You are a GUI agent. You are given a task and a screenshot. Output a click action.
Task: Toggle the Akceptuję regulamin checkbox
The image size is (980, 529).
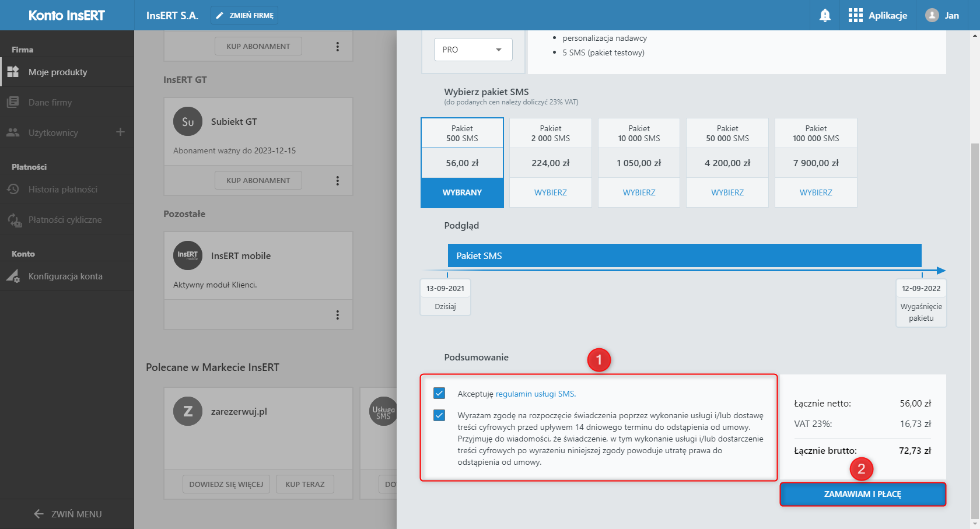(439, 393)
